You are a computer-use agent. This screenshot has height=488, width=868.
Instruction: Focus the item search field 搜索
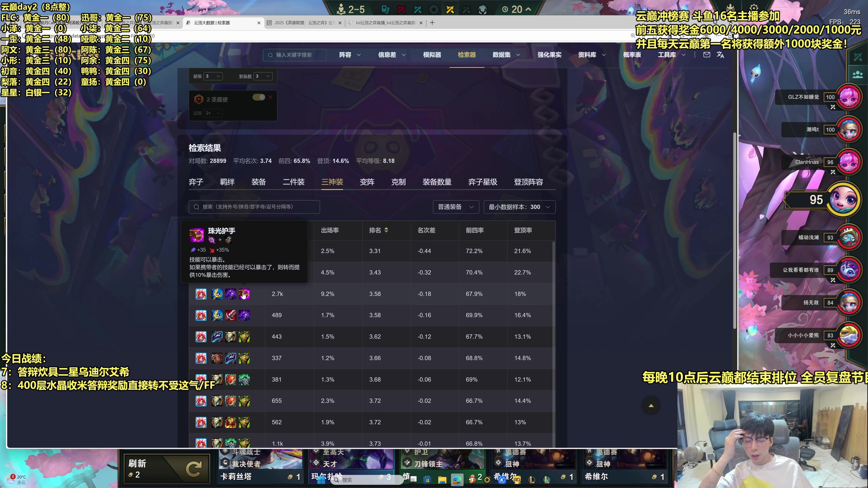point(254,207)
